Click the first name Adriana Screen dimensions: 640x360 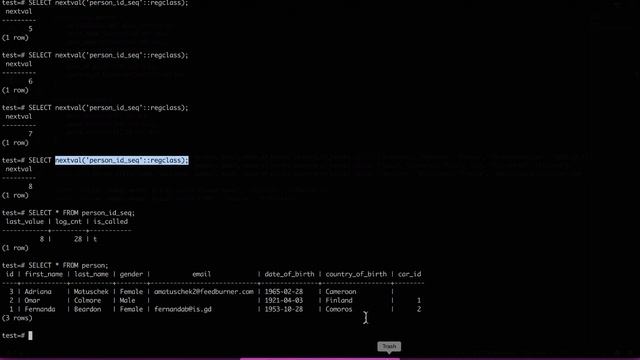(38, 291)
